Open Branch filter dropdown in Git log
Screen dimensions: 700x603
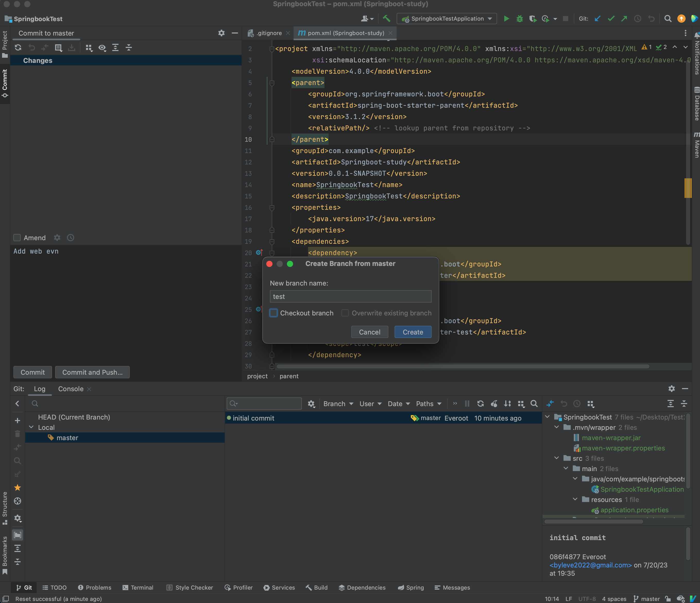pyautogui.click(x=338, y=404)
